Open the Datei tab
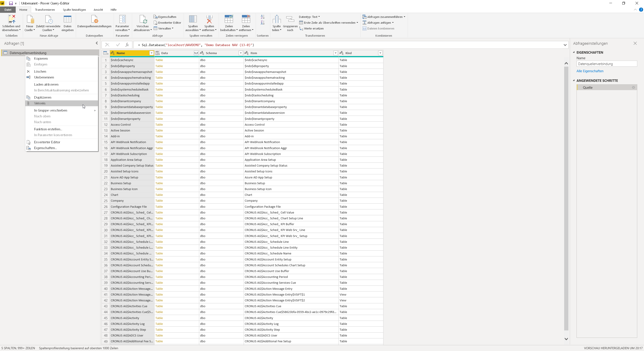Screen dimensions: 644x351 pyautogui.click(x=8, y=10)
